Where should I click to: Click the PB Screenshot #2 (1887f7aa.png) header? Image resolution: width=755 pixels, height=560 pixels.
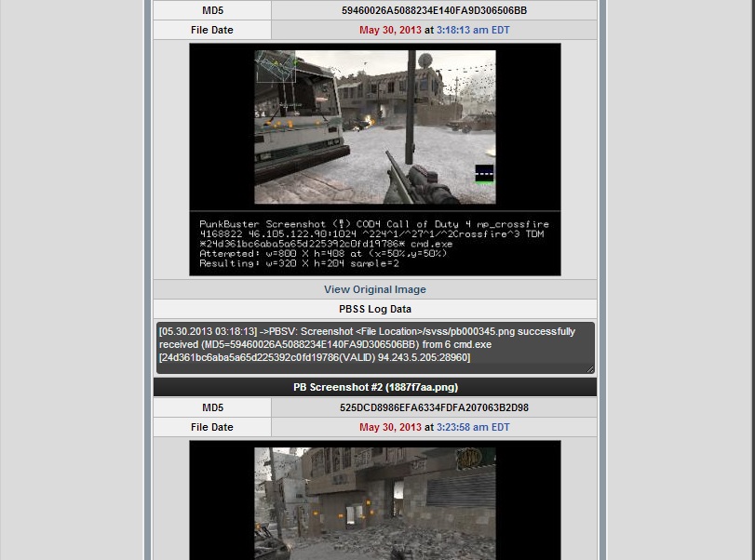point(375,387)
